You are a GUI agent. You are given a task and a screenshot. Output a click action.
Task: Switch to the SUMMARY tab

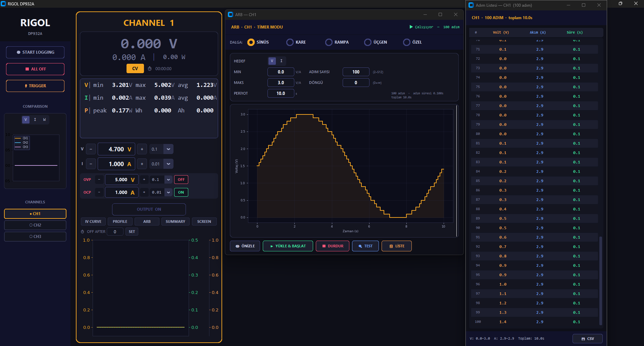[175, 221]
